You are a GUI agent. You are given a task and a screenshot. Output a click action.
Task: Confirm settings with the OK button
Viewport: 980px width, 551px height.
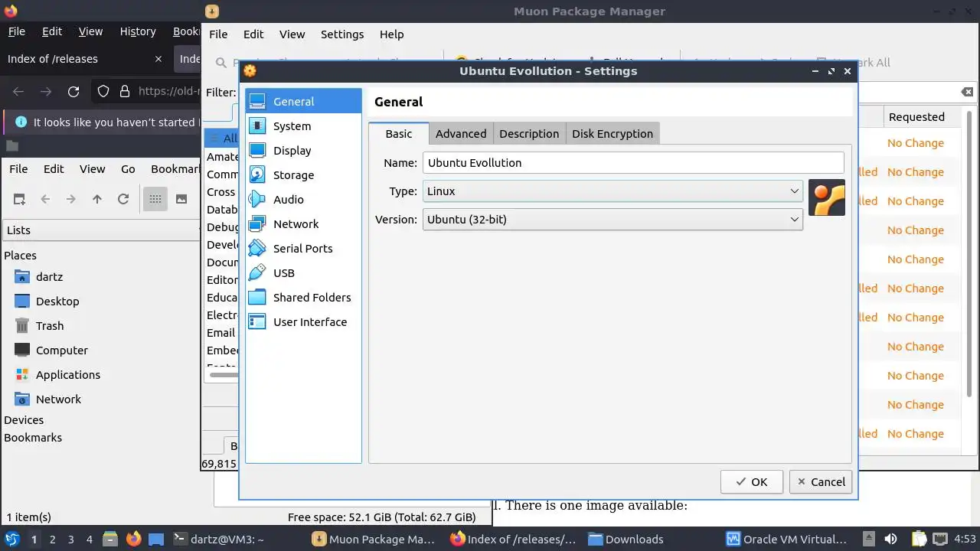pos(752,481)
